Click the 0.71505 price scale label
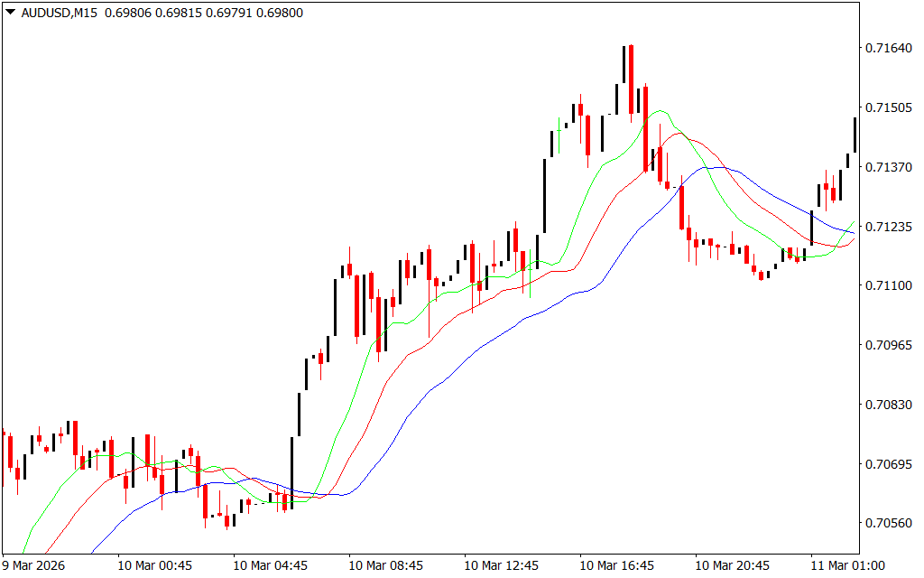 [x=888, y=107]
